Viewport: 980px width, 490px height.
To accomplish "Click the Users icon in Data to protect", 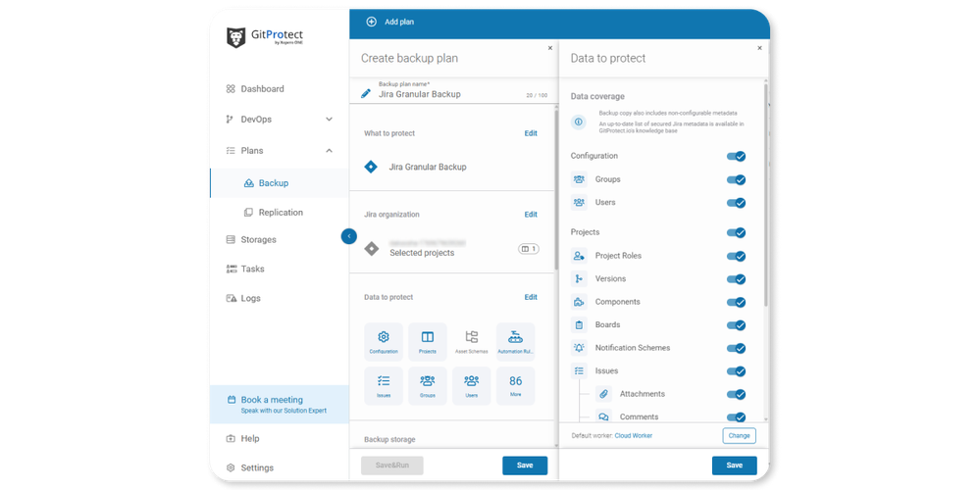I will click(x=579, y=203).
